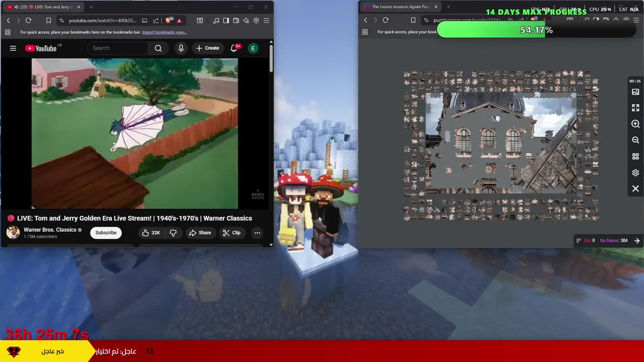Close the Louvre museum Jigsaw Puzzle tab
This screenshot has height=362, width=644.
point(436,7)
